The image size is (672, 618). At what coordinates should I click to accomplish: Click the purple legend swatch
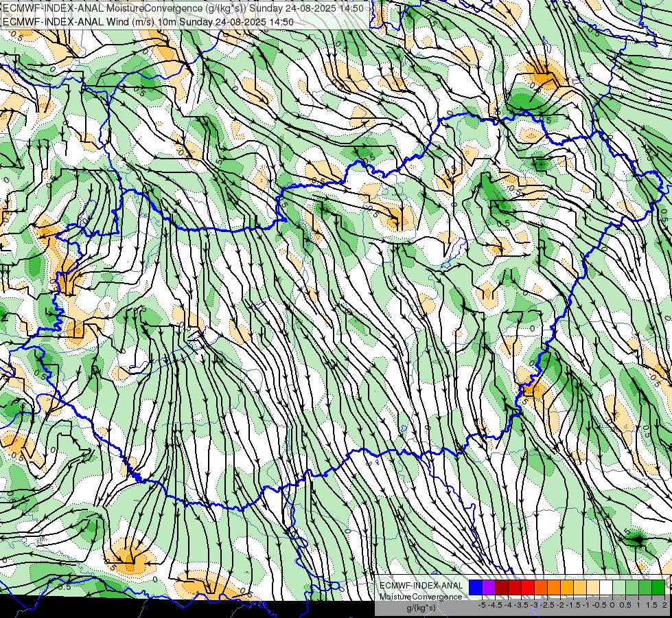(489, 587)
